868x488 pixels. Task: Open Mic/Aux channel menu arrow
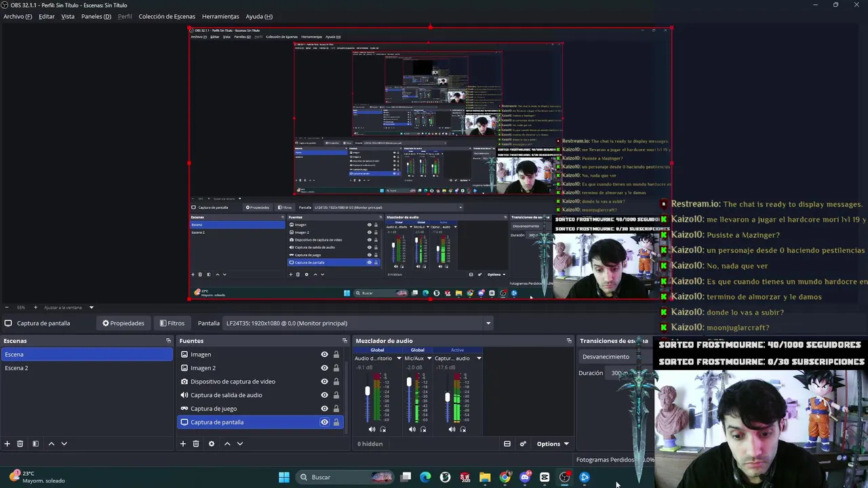[x=429, y=359]
